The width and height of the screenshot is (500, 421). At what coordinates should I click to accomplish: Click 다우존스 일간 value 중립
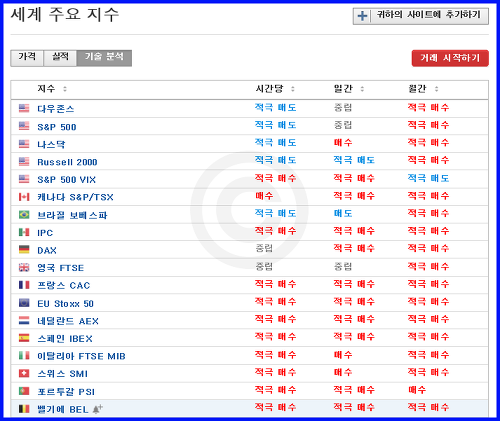tap(343, 107)
